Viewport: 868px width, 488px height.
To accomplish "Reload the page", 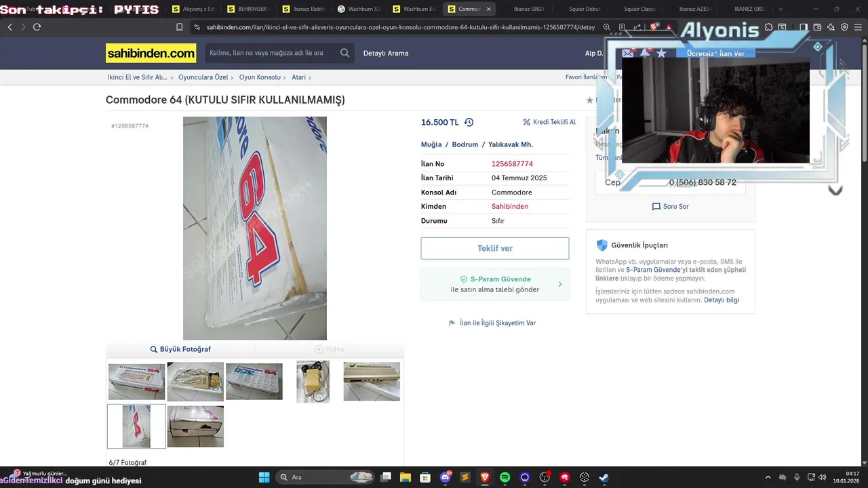I will pyautogui.click(x=37, y=27).
